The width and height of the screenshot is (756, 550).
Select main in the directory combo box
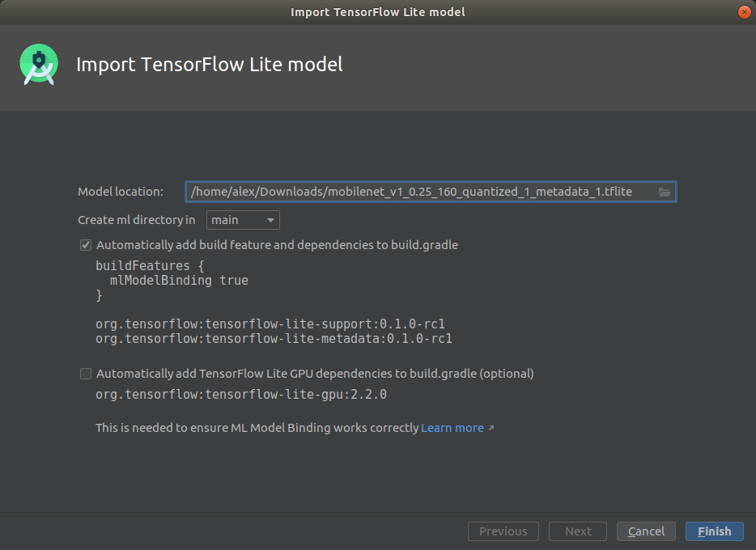point(243,219)
